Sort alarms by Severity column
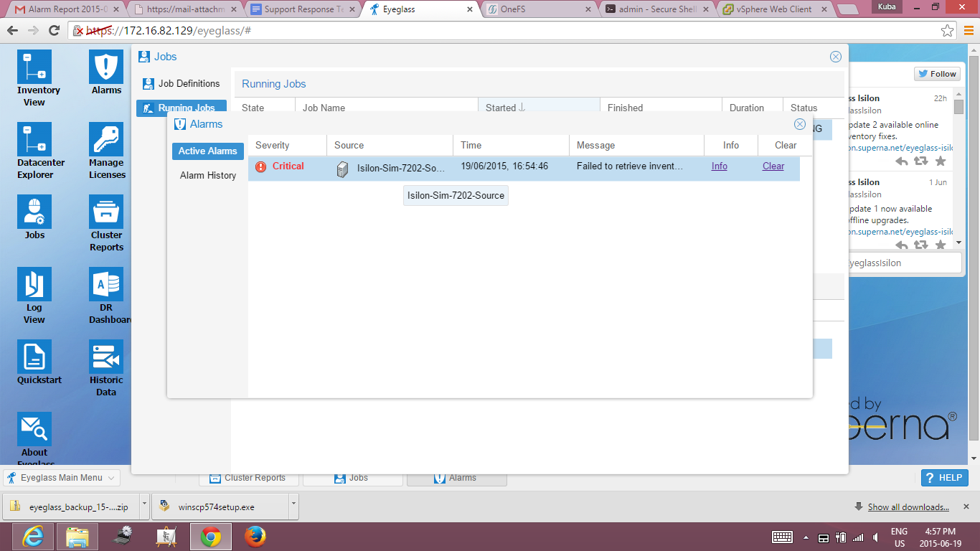980x551 pixels. (x=287, y=145)
